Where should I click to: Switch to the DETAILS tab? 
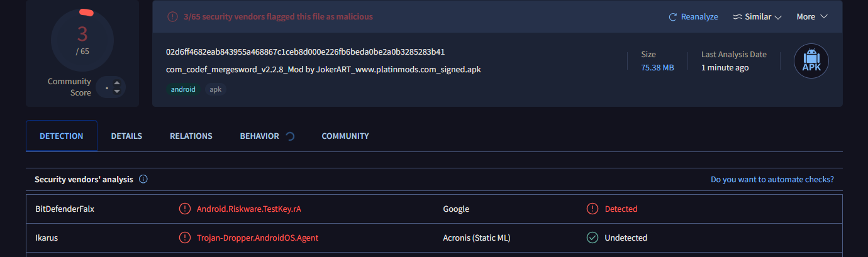coord(126,136)
